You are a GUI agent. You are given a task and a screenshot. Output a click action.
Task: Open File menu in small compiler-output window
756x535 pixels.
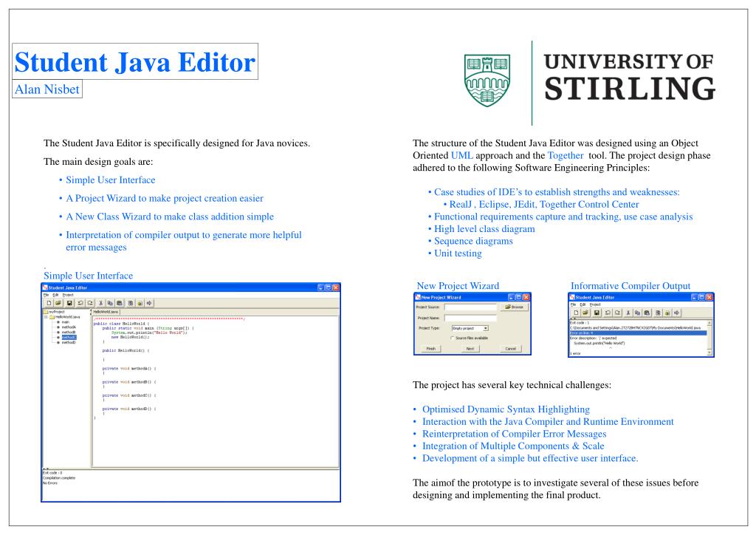pos(573,304)
